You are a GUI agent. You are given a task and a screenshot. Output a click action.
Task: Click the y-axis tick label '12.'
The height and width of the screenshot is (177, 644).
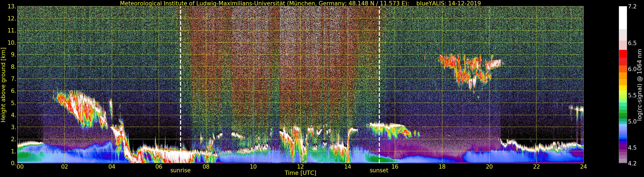tap(12, 18)
